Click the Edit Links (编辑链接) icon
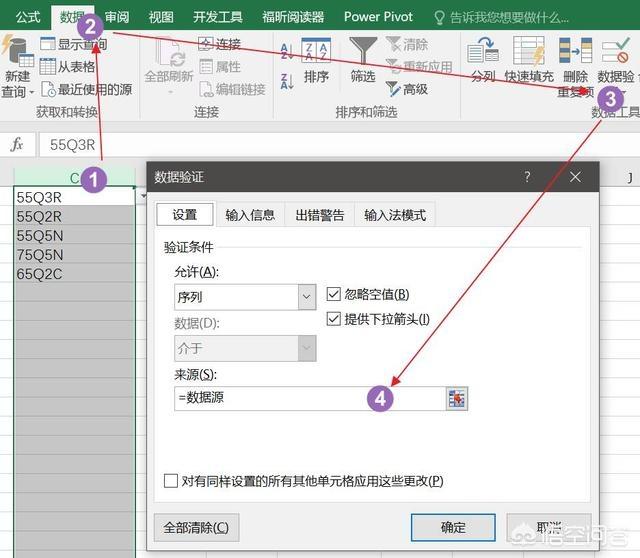Viewport: 640px width, 558px height. 206,89
